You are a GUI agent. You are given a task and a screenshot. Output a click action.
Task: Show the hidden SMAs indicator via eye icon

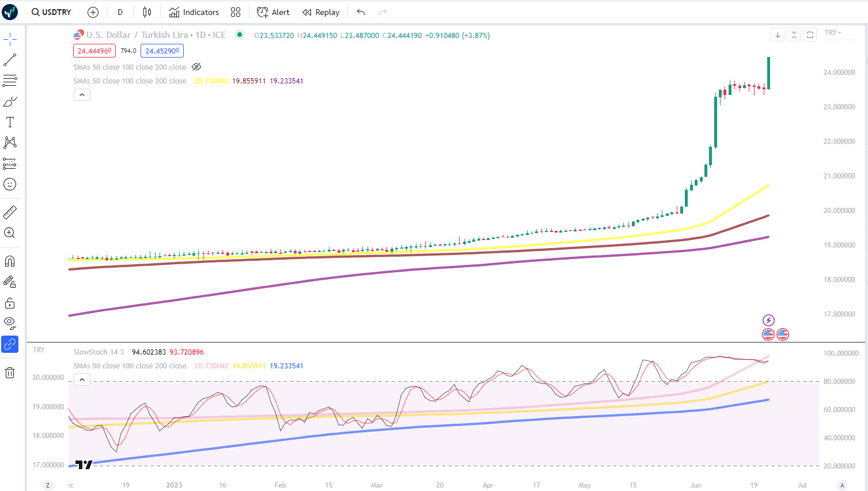tap(196, 67)
